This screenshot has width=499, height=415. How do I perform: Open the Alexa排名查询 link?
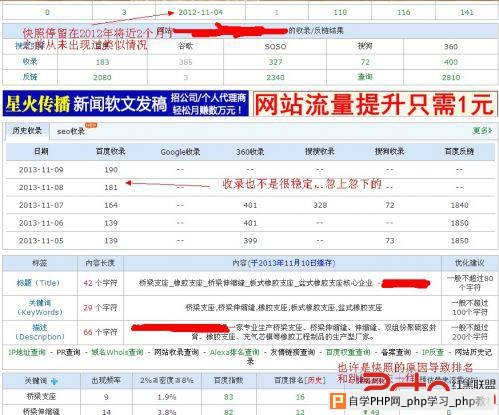coord(234,352)
